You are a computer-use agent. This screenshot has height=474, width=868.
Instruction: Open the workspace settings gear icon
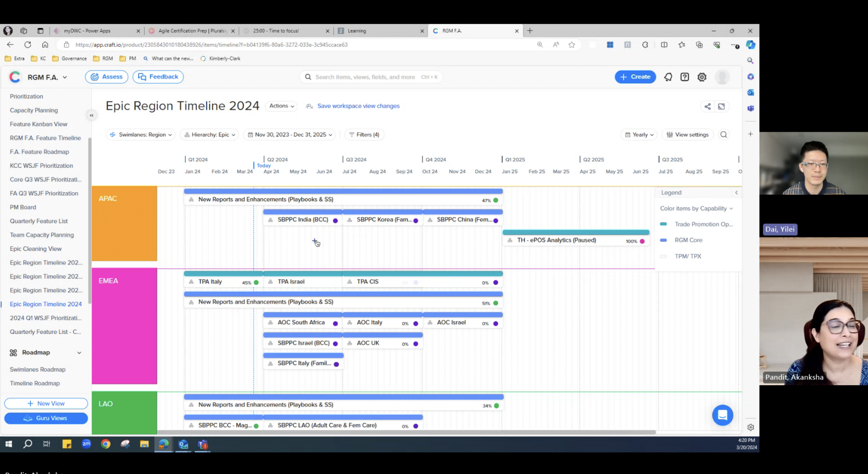tap(702, 77)
